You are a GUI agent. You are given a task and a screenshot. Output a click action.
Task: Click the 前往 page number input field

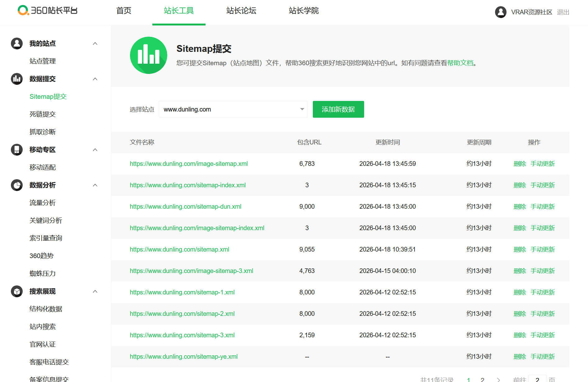click(537, 379)
